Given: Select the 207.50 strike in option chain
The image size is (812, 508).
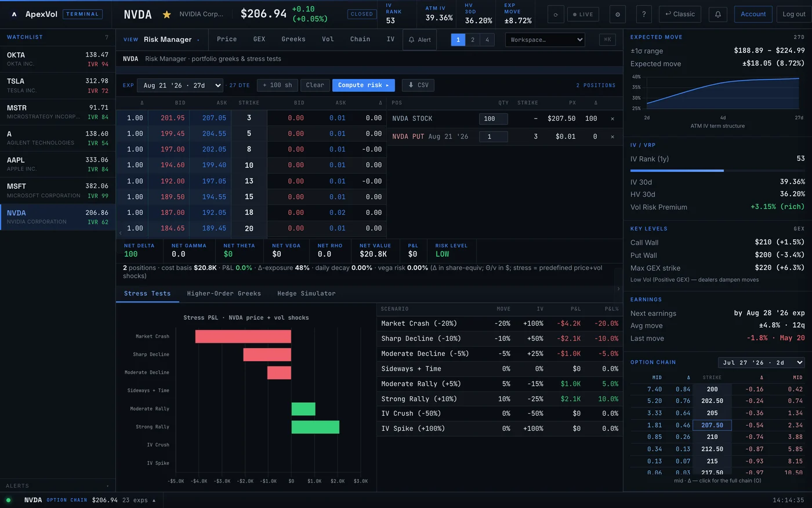Looking at the screenshot, I should click(712, 426).
